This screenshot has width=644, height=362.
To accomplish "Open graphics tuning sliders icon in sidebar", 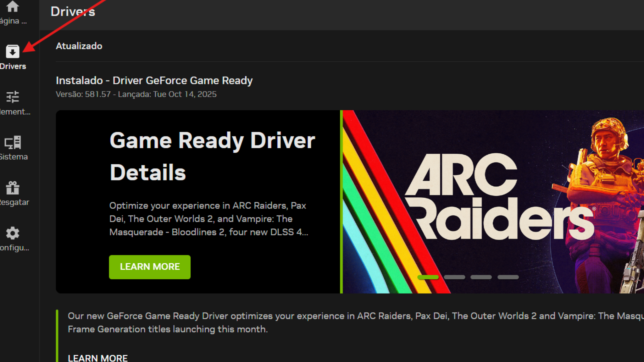I will click(x=13, y=97).
